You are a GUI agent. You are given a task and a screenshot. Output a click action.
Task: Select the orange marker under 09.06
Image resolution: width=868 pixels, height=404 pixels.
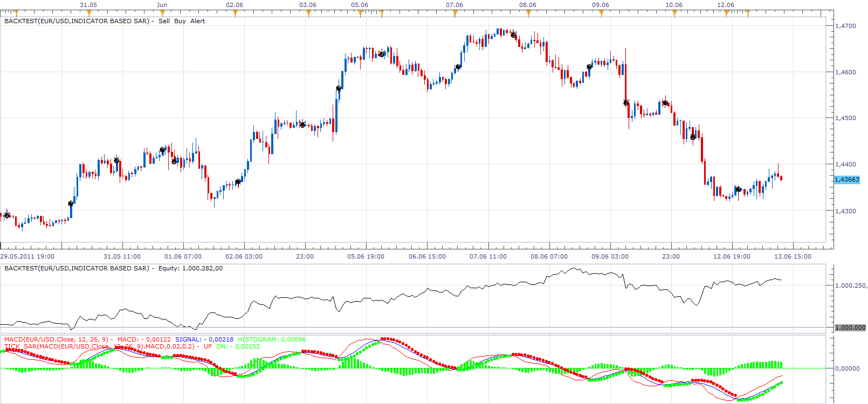(601, 13)
